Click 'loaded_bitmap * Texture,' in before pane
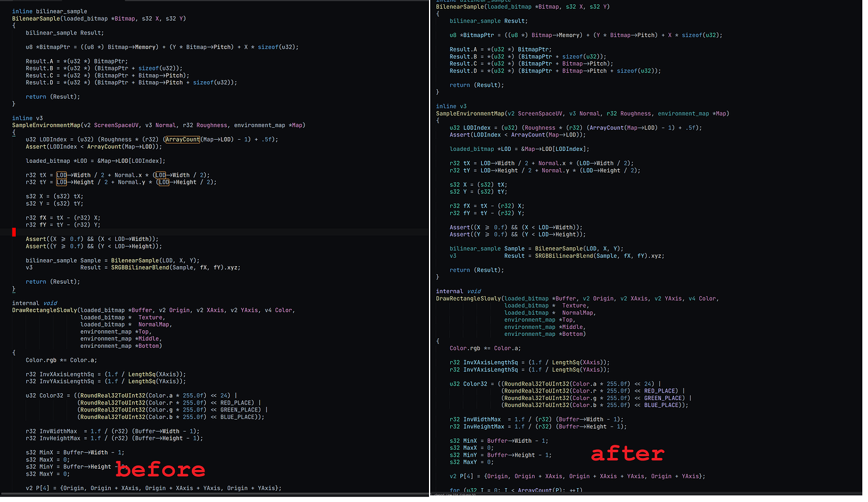868x502 pixels. [x=123, y=318]
